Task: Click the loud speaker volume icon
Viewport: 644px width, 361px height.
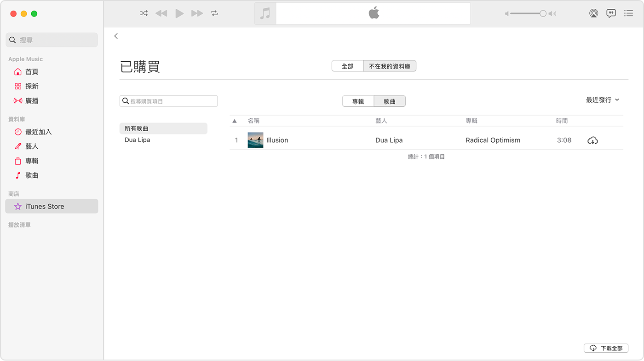Action: click(552, 14)
